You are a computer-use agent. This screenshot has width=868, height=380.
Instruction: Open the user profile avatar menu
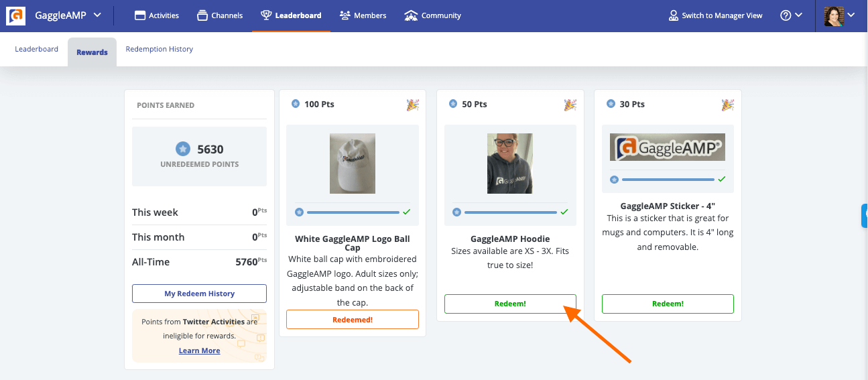(x=839, y=15)
